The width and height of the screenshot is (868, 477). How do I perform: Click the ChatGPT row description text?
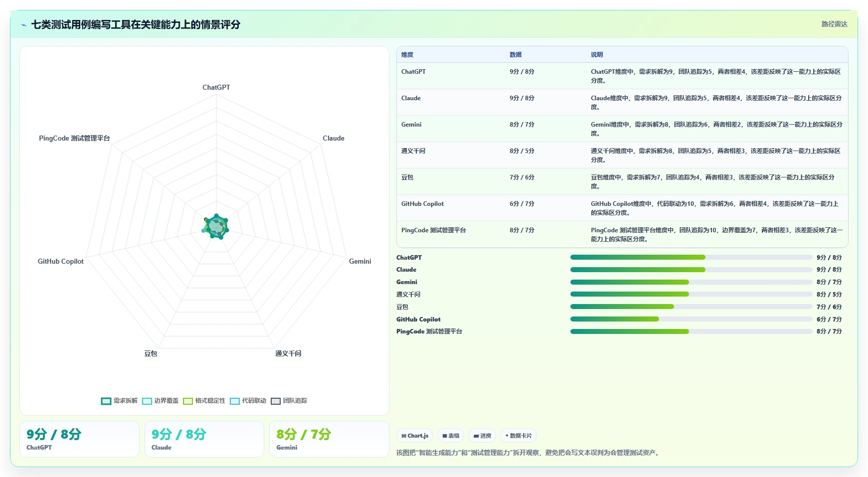[716, 76]
